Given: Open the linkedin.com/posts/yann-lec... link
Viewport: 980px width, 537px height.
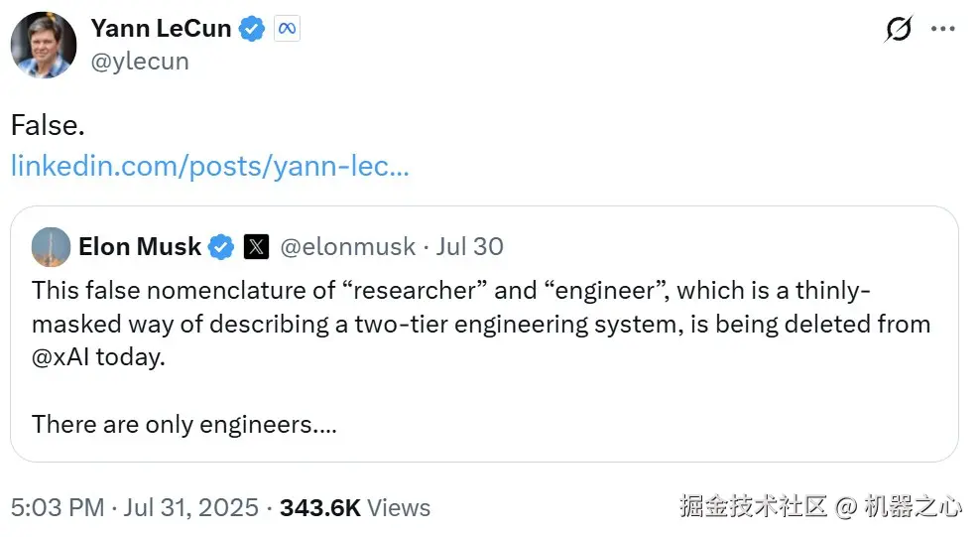Looking at the screenshot, I should point(209,166).
